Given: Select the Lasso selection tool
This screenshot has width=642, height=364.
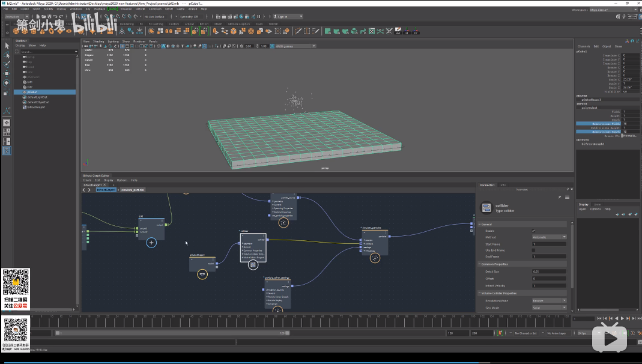Looking at the screenshot, I should coord(7,56).
